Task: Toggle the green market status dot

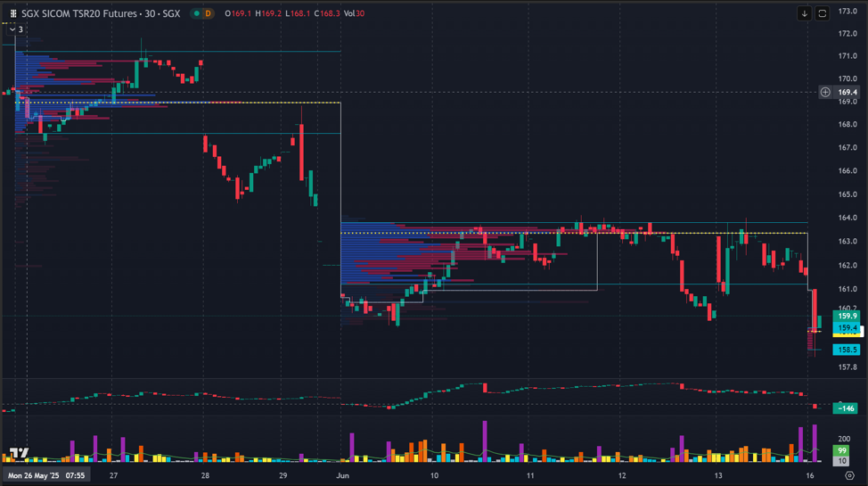Action: tap(197, 13)
